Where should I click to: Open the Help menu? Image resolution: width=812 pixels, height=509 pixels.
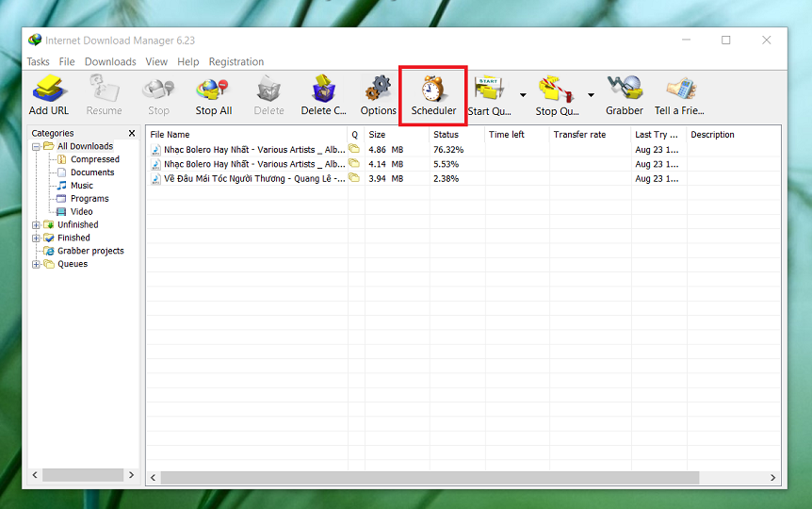pyautogui.click(x=188, y=61)
